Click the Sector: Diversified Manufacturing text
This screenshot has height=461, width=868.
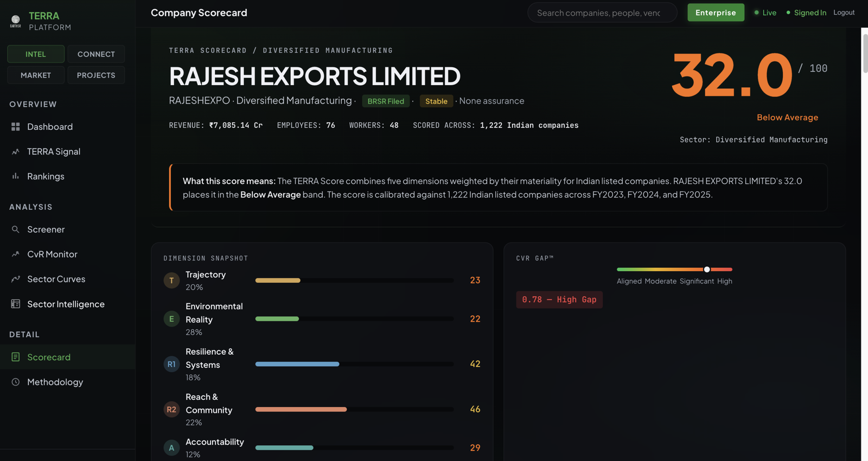(x=754, y=140)
